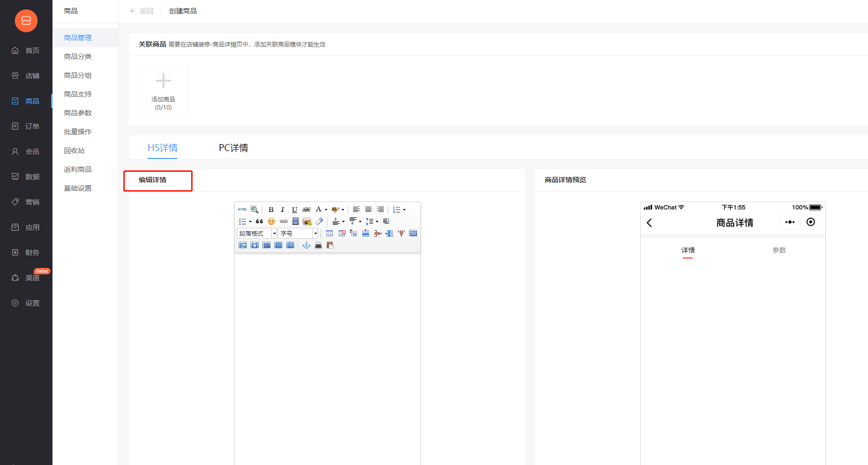The width and height of the screenshot is (868, 465).
Task: Open the 段落格式 paragraph format combo
Action: tap(257, 233)
